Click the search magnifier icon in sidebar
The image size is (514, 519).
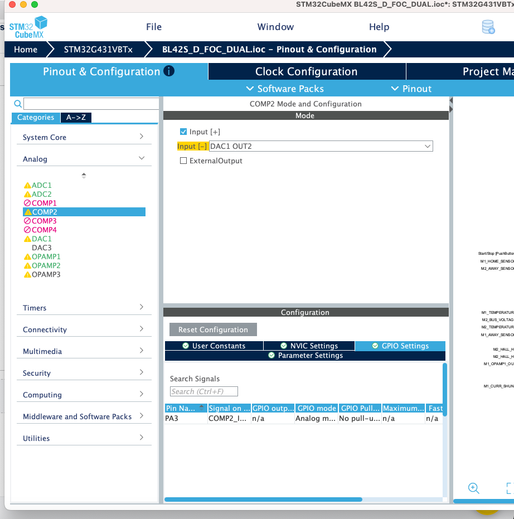point(18,104)
